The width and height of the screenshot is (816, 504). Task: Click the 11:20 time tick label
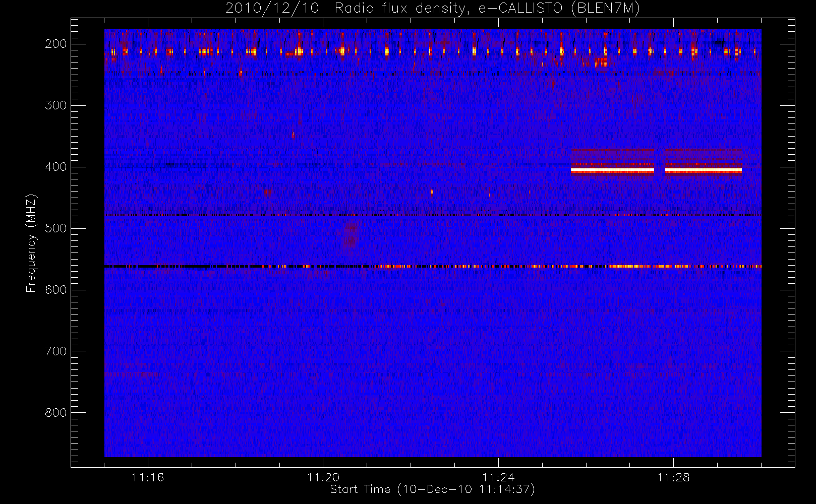pyautogui.click(x=323, y=477)
